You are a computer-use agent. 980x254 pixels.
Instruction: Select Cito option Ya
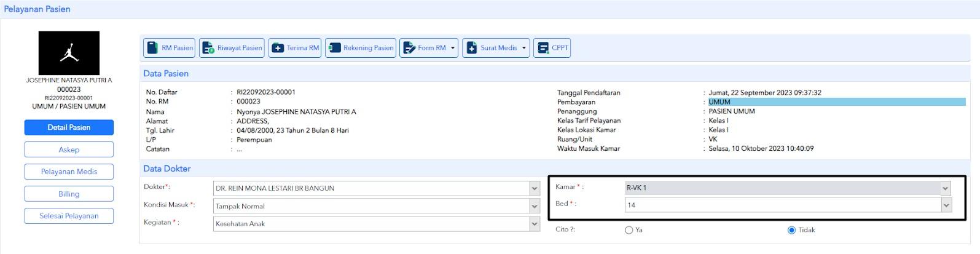click(629, 230)
